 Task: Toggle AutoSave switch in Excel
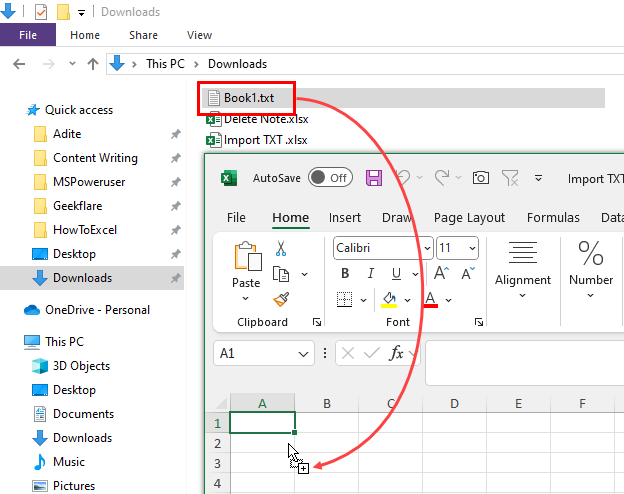(x=330, y=178)
